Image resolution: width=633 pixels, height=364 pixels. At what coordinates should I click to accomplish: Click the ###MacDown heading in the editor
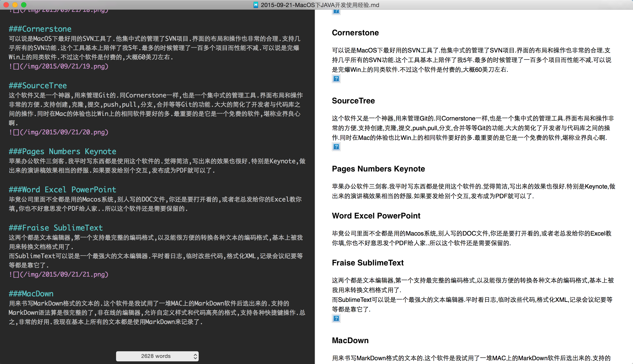click(31, 294)
